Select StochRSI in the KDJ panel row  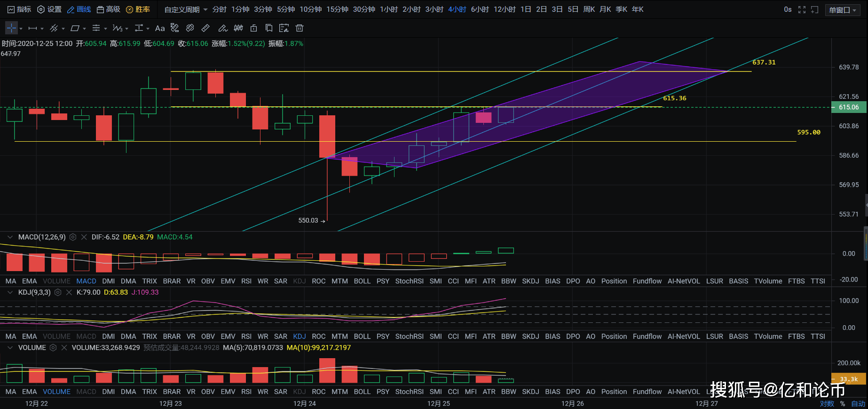(x=410, y=337)
